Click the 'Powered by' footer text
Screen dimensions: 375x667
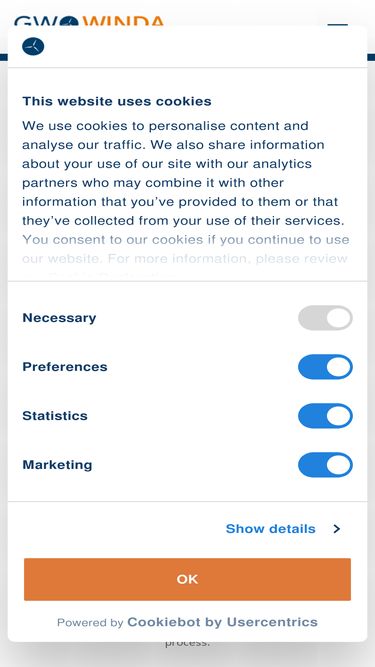90,623
